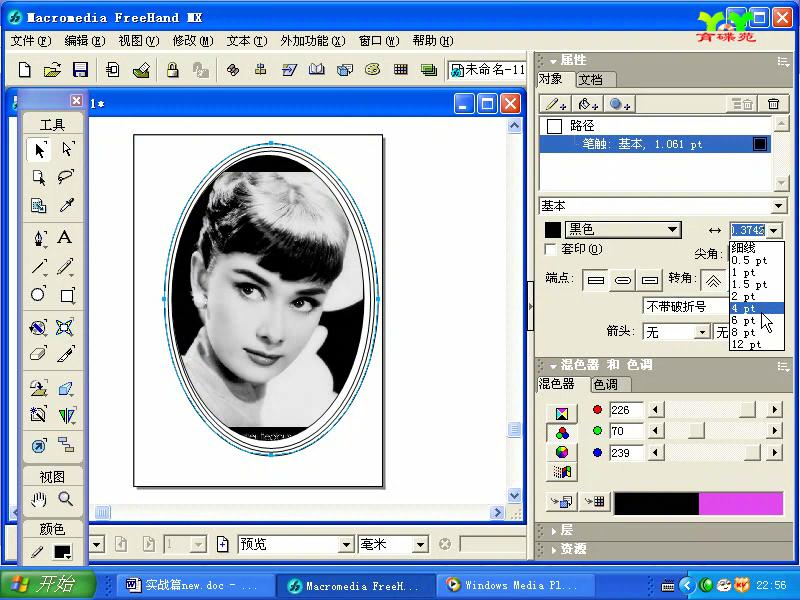Select the Pointer tool in the Tools panel

[x=39, y=149]
